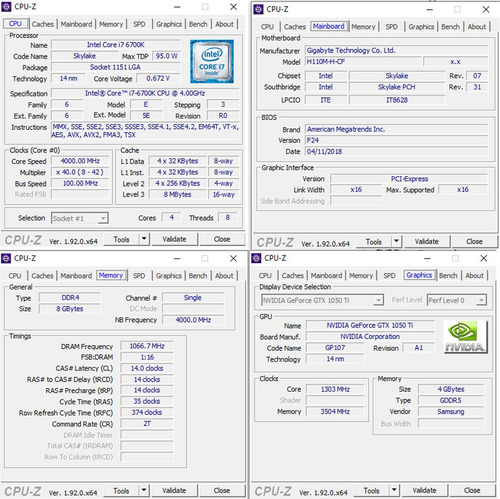This screenshot has height=499, width=500.
Task: Minimize the CPU tab window
Action: pyautogui.click(x=177, y=7)
